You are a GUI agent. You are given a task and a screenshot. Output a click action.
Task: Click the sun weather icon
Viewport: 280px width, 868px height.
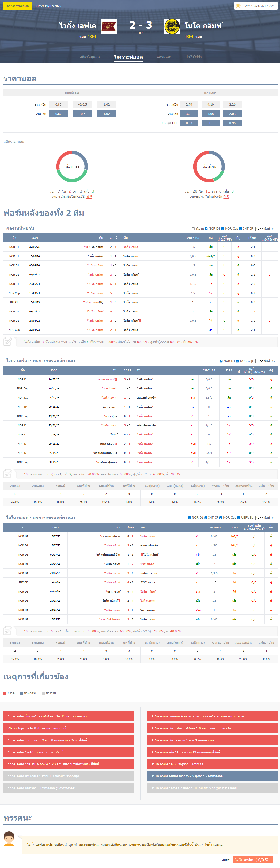pyautogui.click(x=238, y=6)
